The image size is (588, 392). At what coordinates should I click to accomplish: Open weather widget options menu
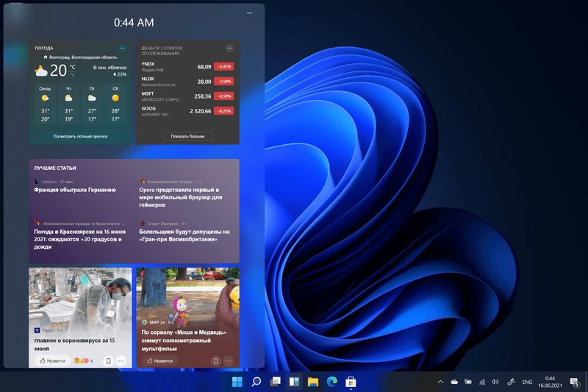pyautogui.click(x=123, y=48)
